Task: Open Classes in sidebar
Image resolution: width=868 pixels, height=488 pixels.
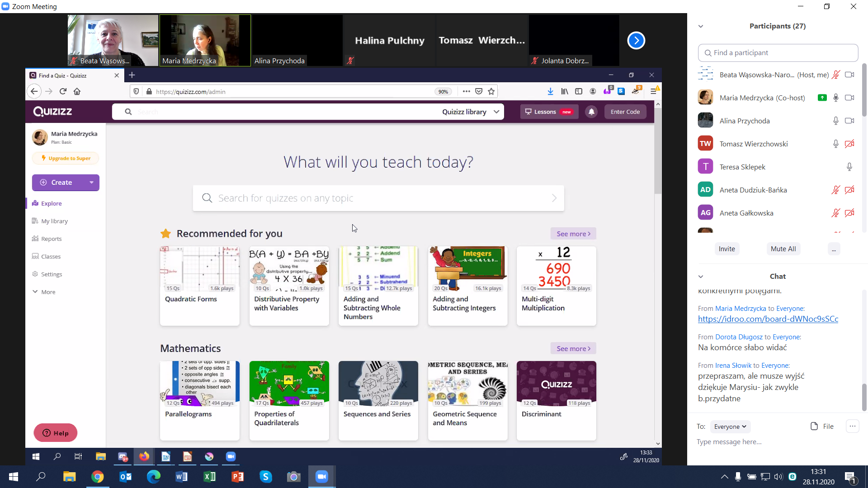Action: [x=46, y=256]
